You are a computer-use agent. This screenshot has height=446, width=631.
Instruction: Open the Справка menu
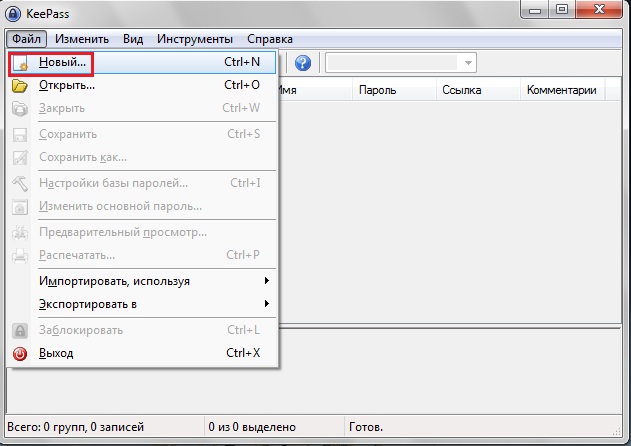click(271, 38)
